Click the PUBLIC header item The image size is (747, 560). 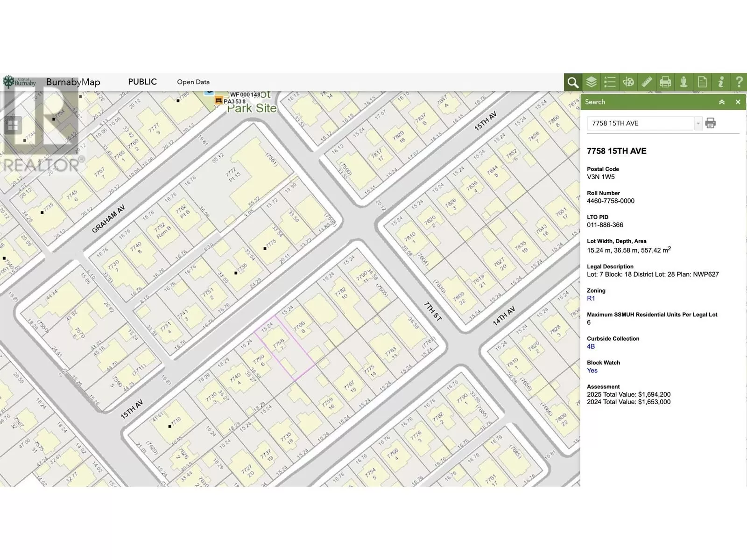tap(142, 82)
